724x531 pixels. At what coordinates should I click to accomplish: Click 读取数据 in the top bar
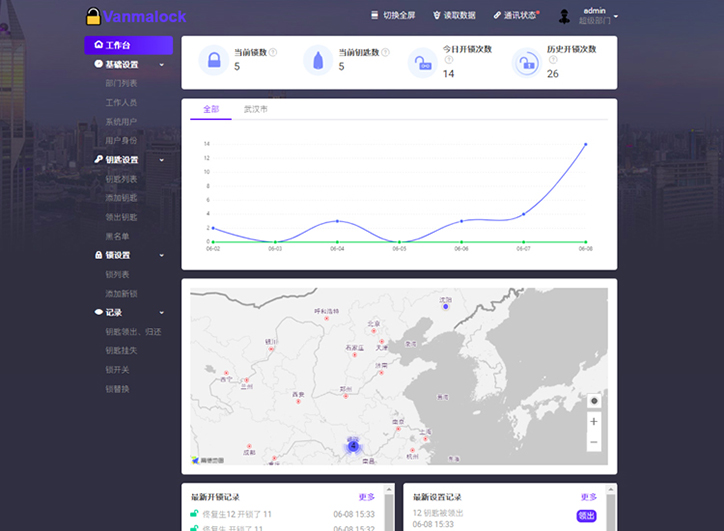(454, 16)
